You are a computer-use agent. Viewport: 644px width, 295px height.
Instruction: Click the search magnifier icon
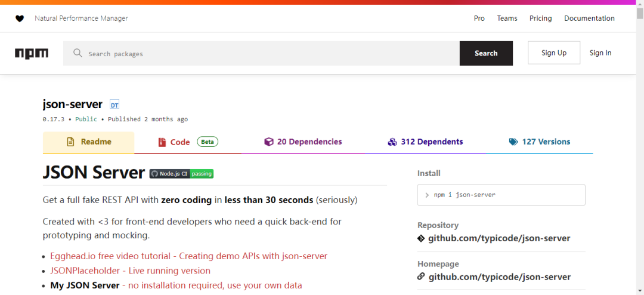(x=78, y=53)
